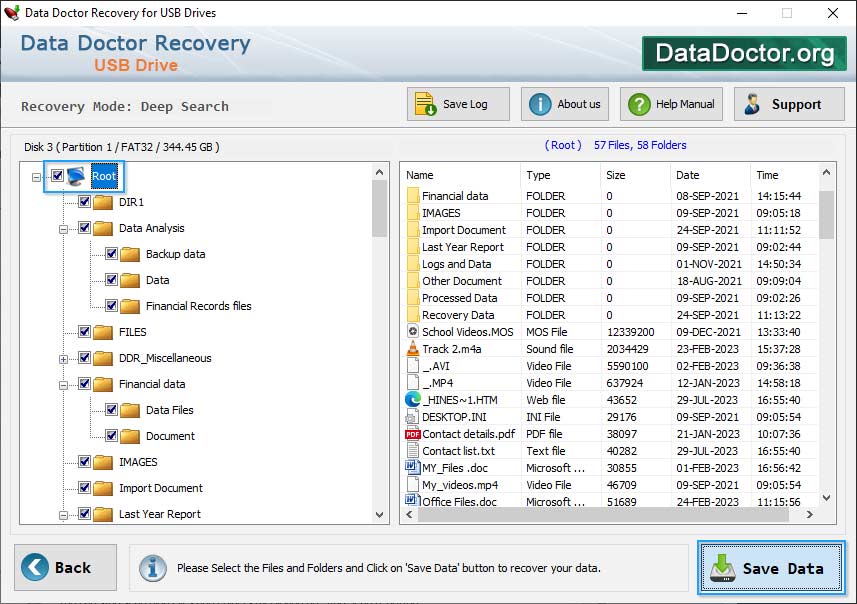Click the Support person icon

click(x=752, y=104)
